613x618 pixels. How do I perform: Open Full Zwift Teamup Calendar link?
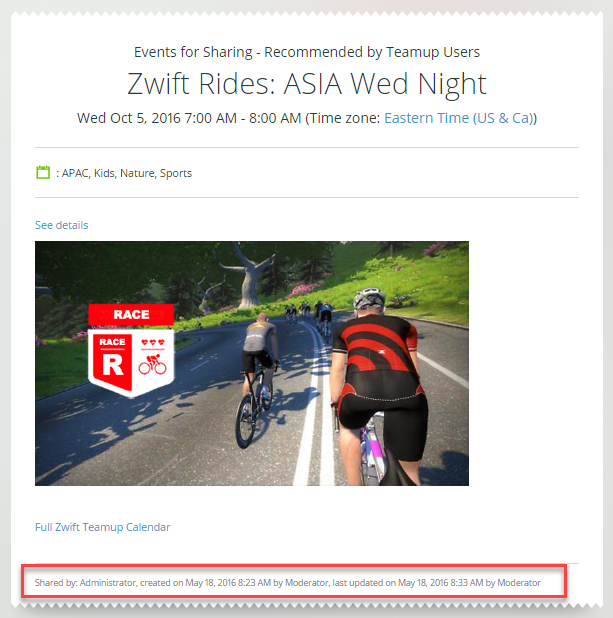[102, 527]
